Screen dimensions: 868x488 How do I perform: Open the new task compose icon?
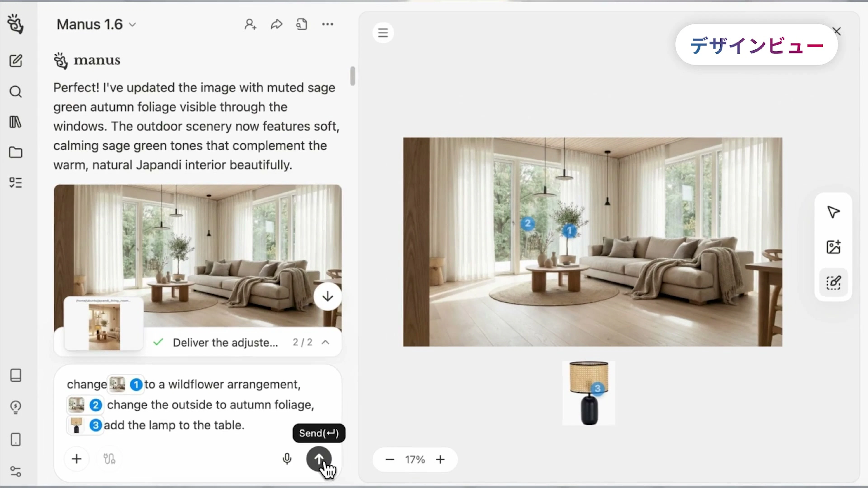16,61
